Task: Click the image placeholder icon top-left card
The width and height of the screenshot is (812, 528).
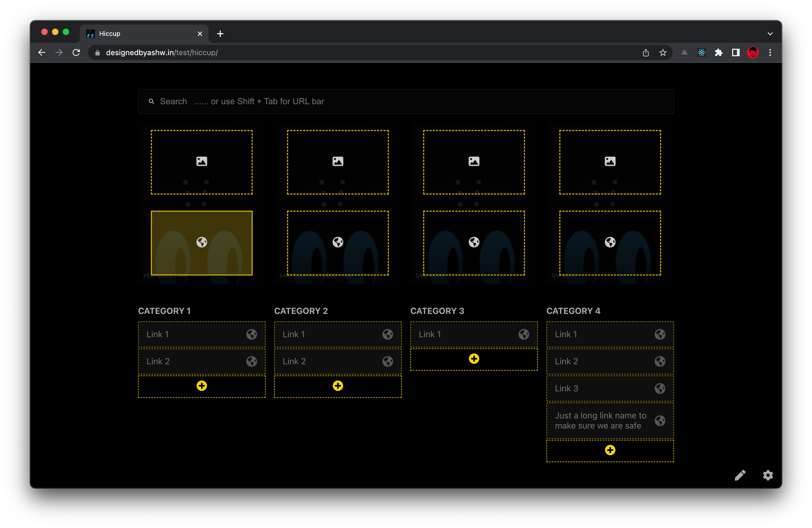Action: pyautogui.click(x=202, y=161)
